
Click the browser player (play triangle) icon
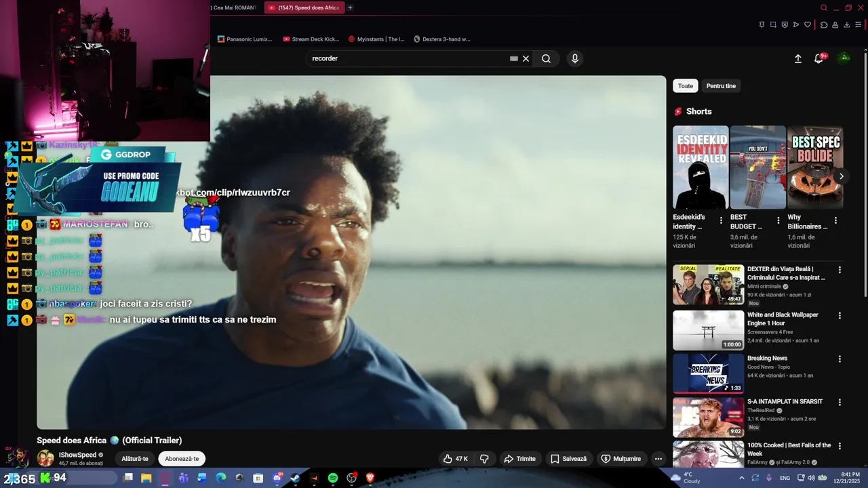click(796, 24)
